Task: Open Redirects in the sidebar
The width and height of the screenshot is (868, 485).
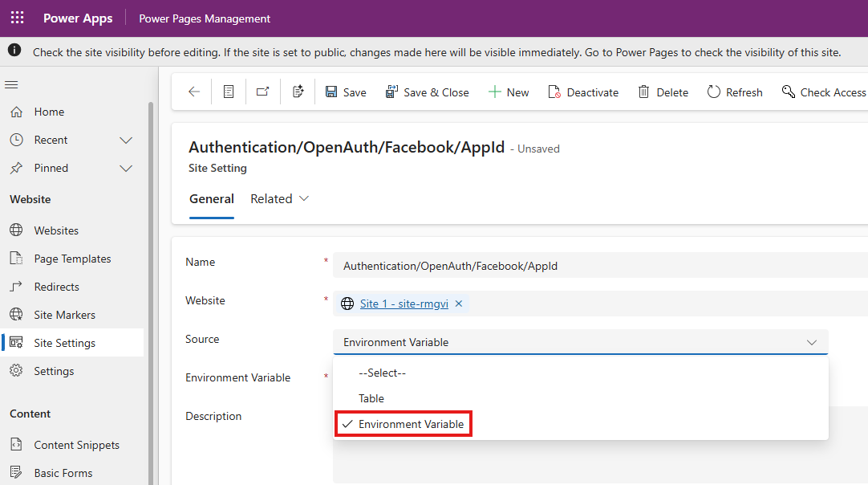Action: 72,287
